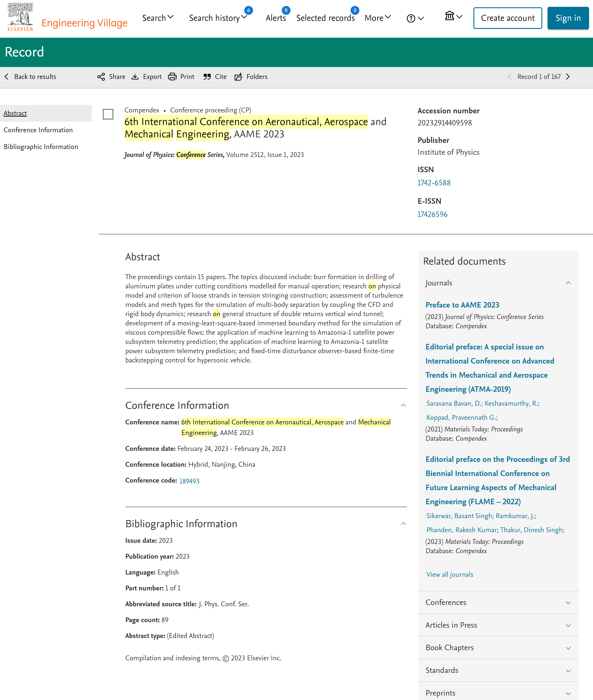Click the back arrow before Back to results
Screen dimensions: 593x700
click(x=6, y=77)
